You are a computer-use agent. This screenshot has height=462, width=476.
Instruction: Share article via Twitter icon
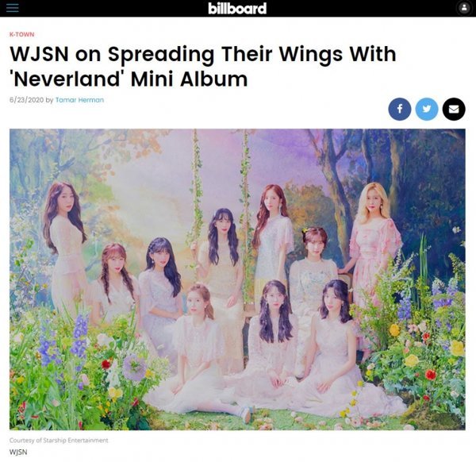[x=427, y=109]
